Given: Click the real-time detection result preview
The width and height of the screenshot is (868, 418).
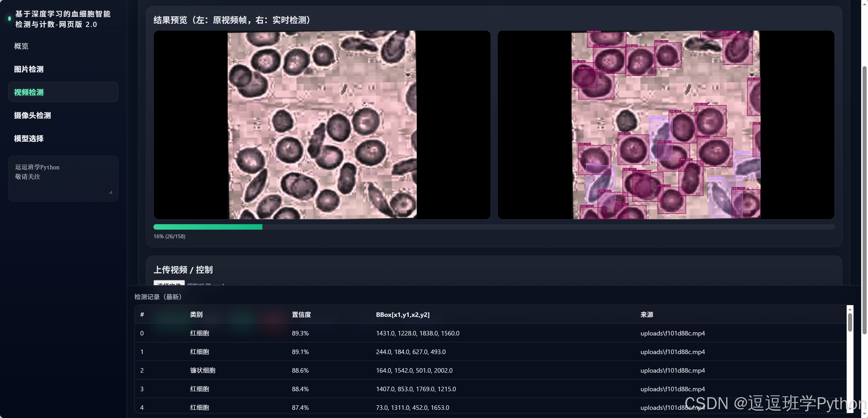Looking at the screenshot, I should point(666,125).
